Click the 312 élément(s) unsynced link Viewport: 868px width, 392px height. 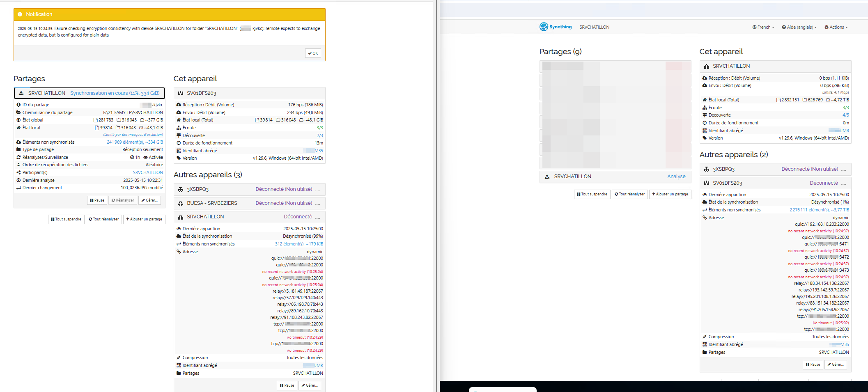(x=299, y=244)
